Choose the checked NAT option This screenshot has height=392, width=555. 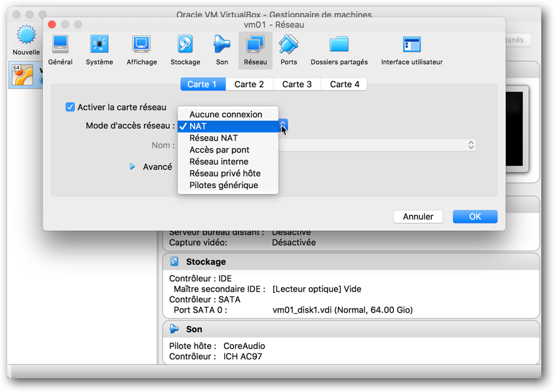[x=228, y=126]
